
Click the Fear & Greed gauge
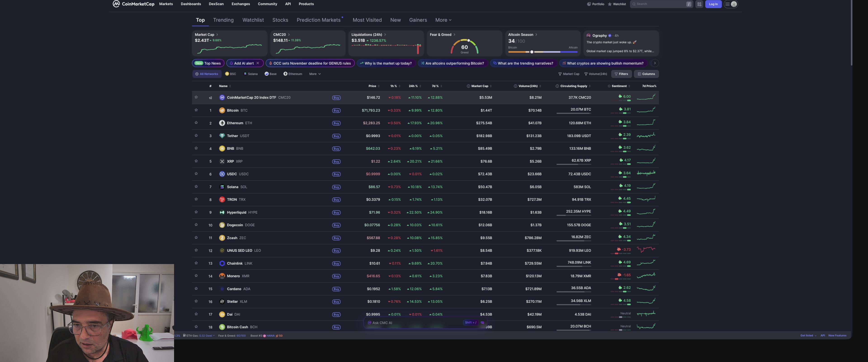click(x=464, y=47)
